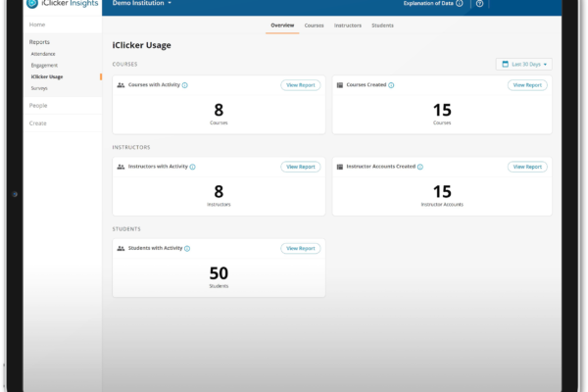The image size is (588, 392).
Task: Click the help question mark icon
Action: [x=479, y=4]
